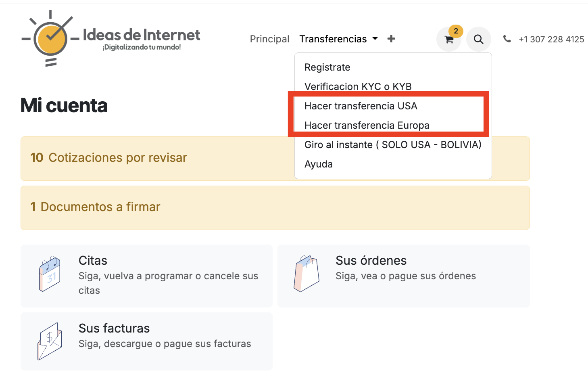588x385 pixels.
Task: Click the Citas calendar icon
Action: click(x=50, y=274)
